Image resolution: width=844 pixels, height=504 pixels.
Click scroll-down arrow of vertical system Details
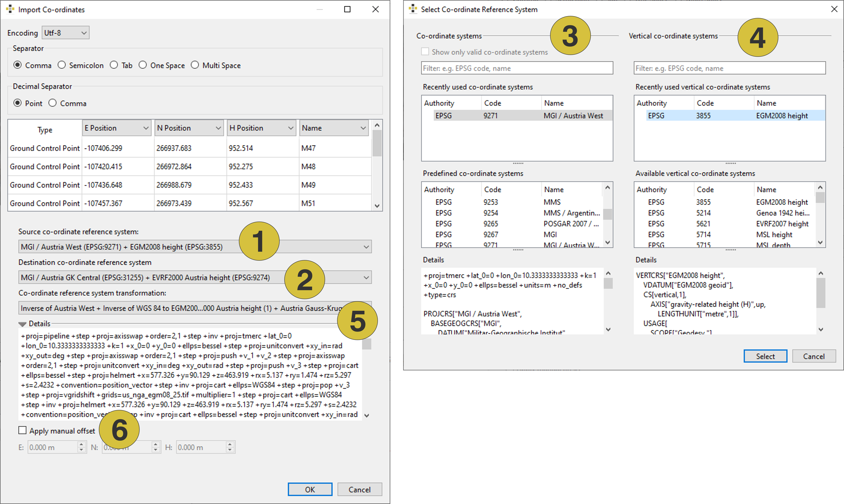click(821, 329)
